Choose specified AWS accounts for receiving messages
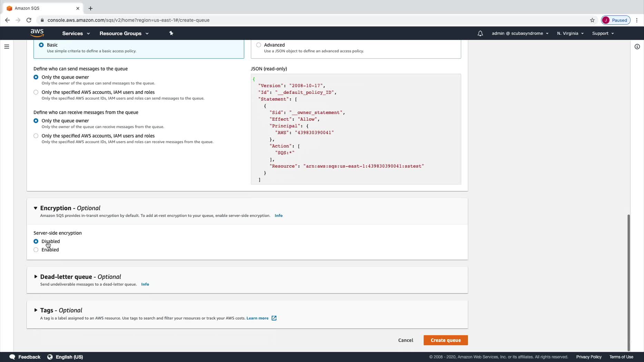This screenshot has height=362, width=644. (36, 136)
